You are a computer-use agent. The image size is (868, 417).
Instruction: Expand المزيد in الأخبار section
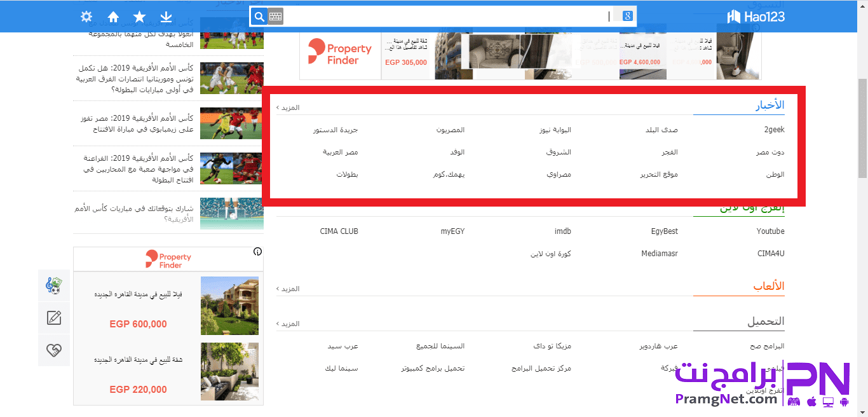(x=289, y=107)
